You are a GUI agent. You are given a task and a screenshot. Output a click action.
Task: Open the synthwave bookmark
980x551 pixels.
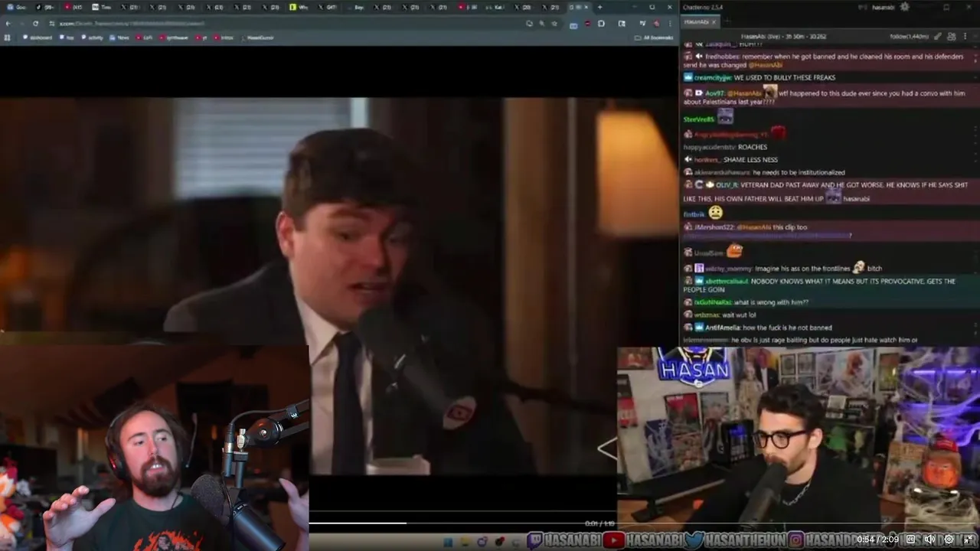tap(175, 37)
